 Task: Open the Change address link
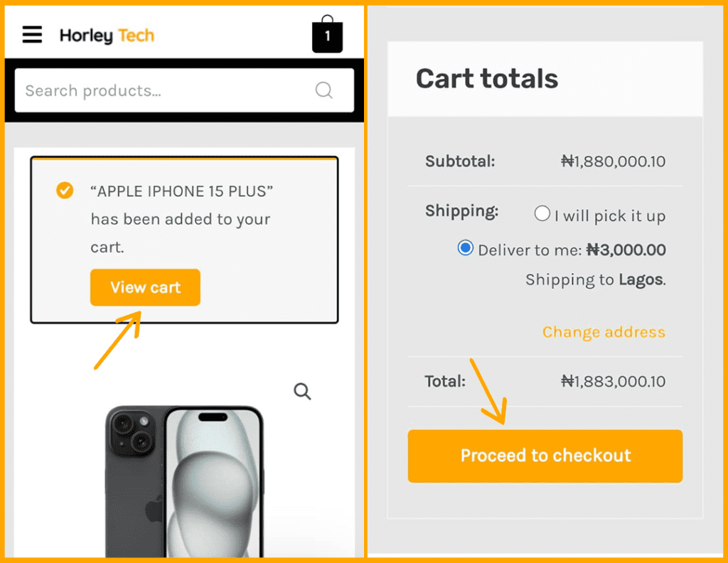[x=604, y=332]
